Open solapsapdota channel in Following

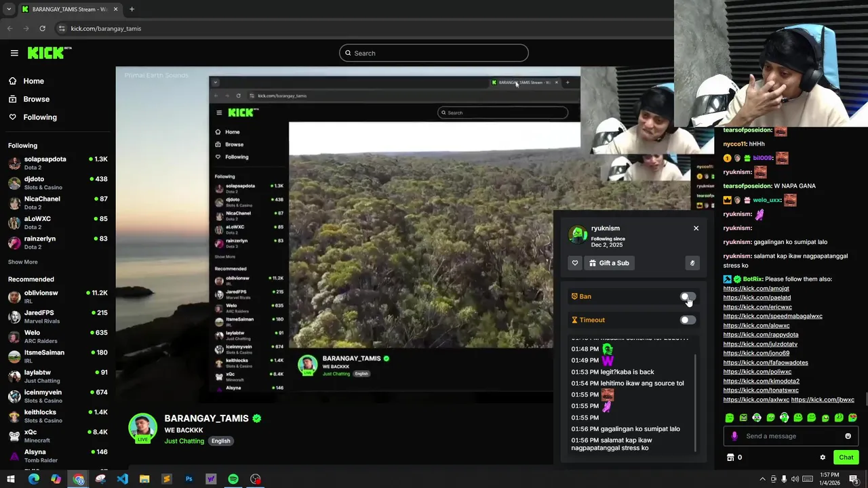58,163
